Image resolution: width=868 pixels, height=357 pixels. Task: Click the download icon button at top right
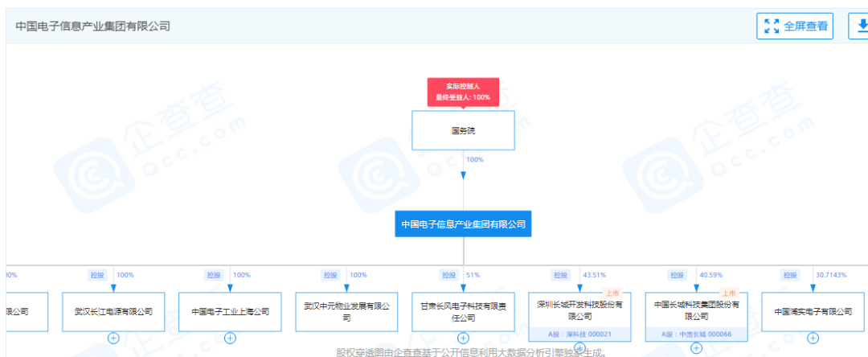point(860,26)
